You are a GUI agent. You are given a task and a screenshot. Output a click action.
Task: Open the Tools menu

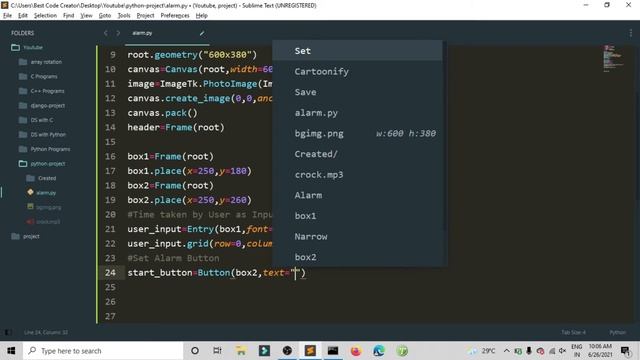[x=124, y=16]
